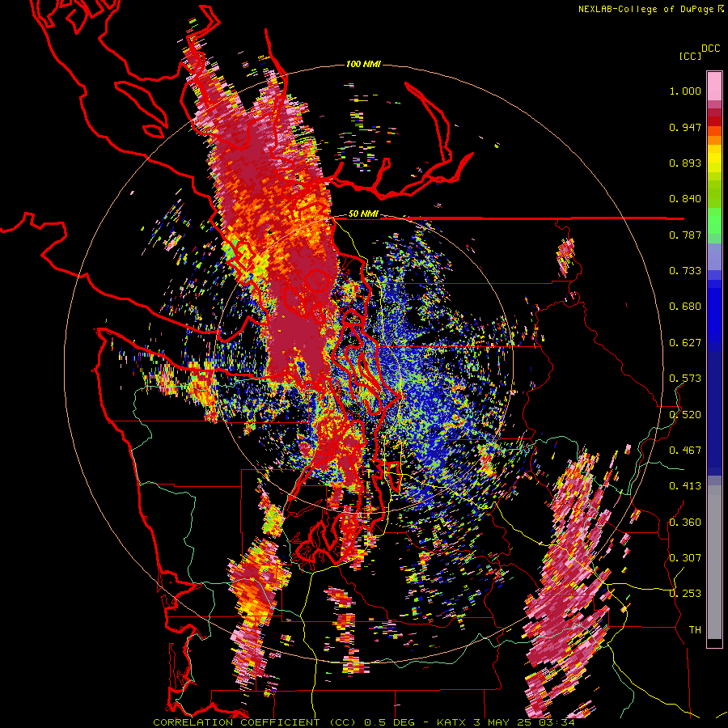This screenshot has width=728, height=728.
Task: Click the 0.893 value on color scale
Action: [685, 163]
